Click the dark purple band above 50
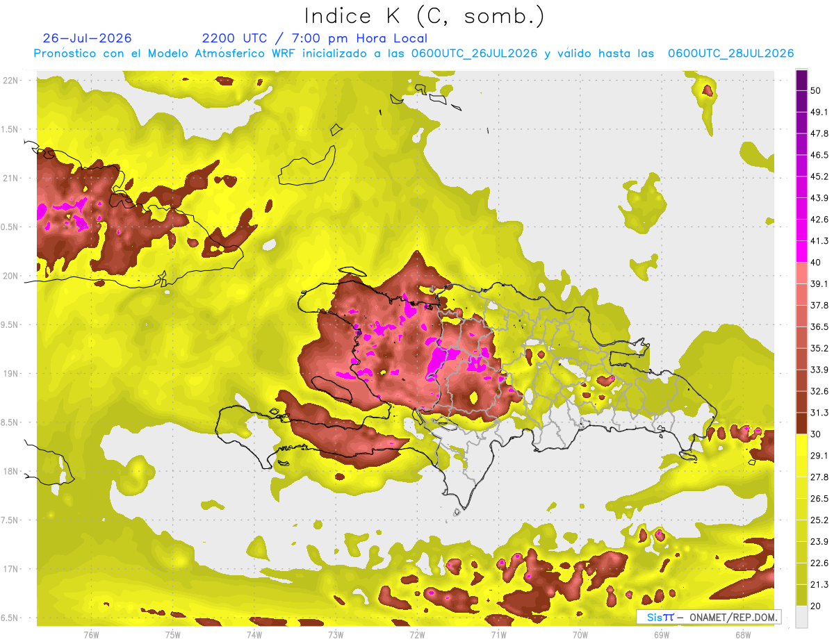The height and width of the screenshot is (644, 834). [801, 80]
